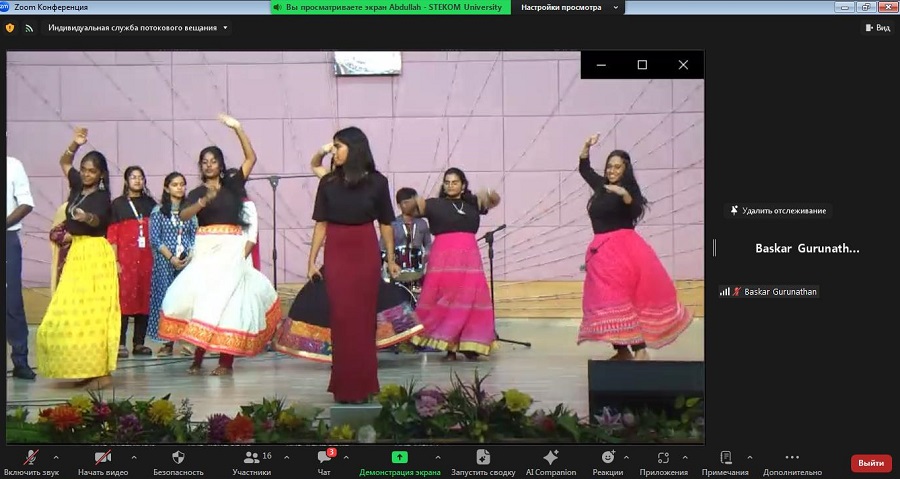
Task: Open Примечания notes icon
Action: 725,457
